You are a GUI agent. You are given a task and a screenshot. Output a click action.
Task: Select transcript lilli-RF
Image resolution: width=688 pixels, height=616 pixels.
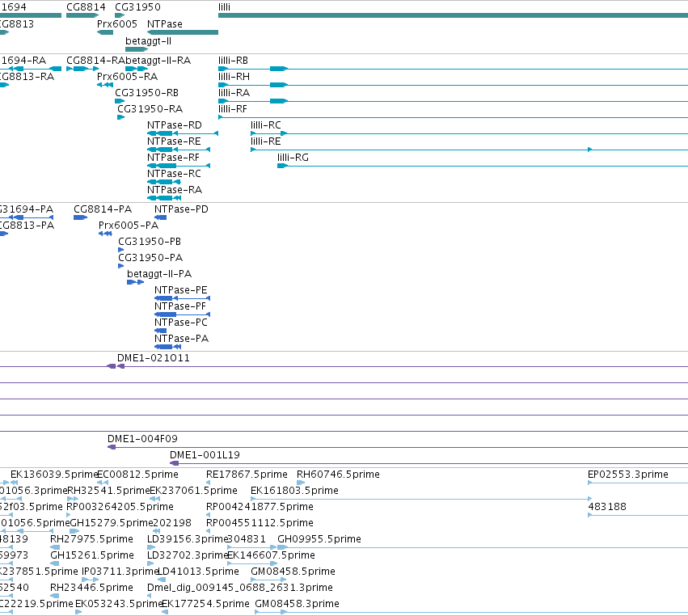233,109
